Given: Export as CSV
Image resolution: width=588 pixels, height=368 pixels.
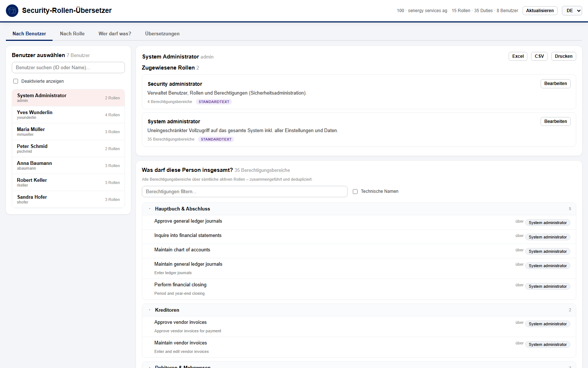Looking at the screenshot, I should tap(539, 56).
